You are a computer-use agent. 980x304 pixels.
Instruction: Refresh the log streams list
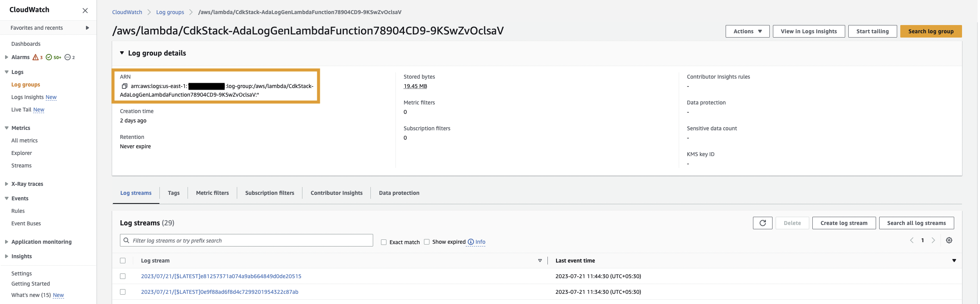click(x=762, y=223)
